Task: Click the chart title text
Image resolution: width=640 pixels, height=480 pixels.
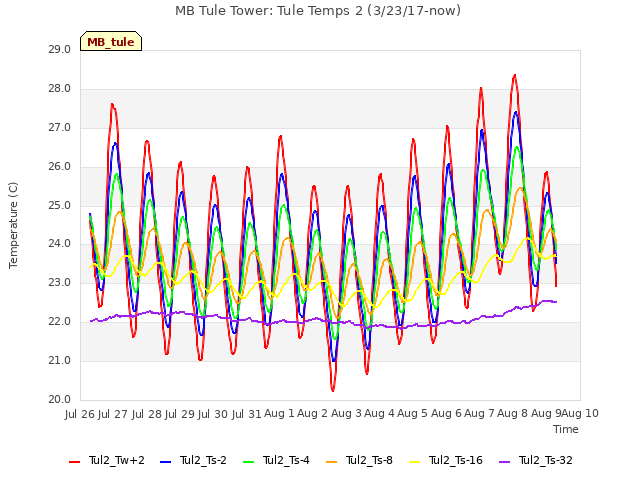Action: 318,11
